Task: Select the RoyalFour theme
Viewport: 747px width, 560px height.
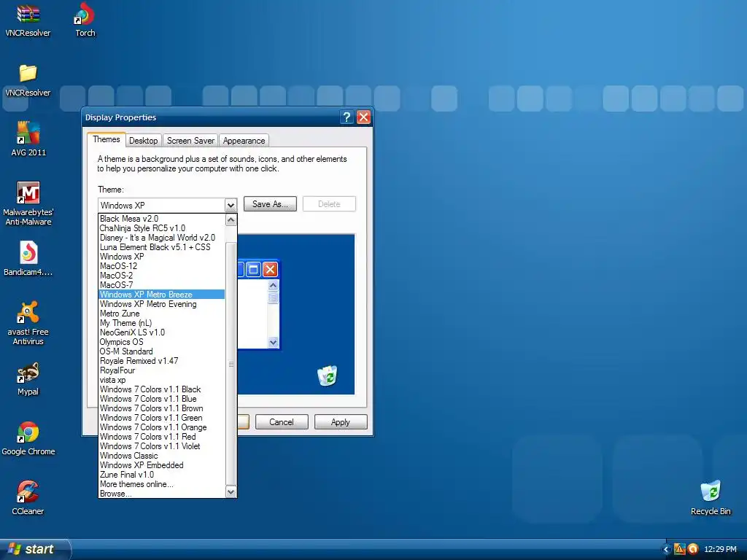Action: 161,370
